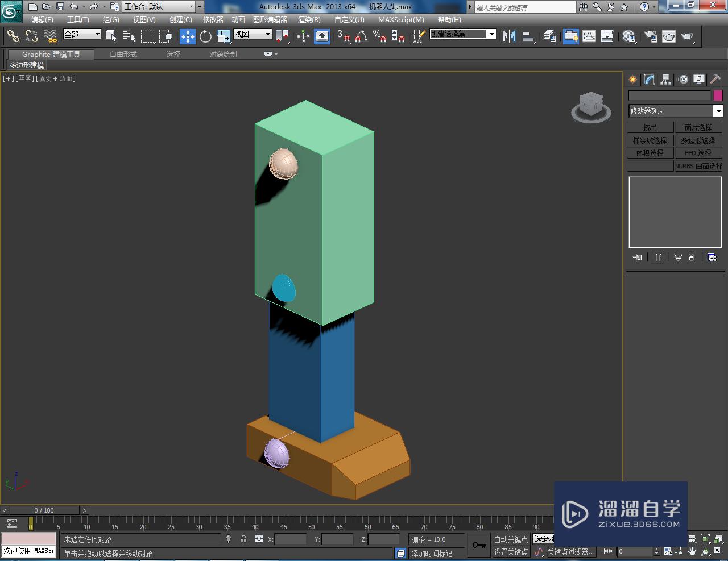Click the Select and Link tool

pos(13,36)
